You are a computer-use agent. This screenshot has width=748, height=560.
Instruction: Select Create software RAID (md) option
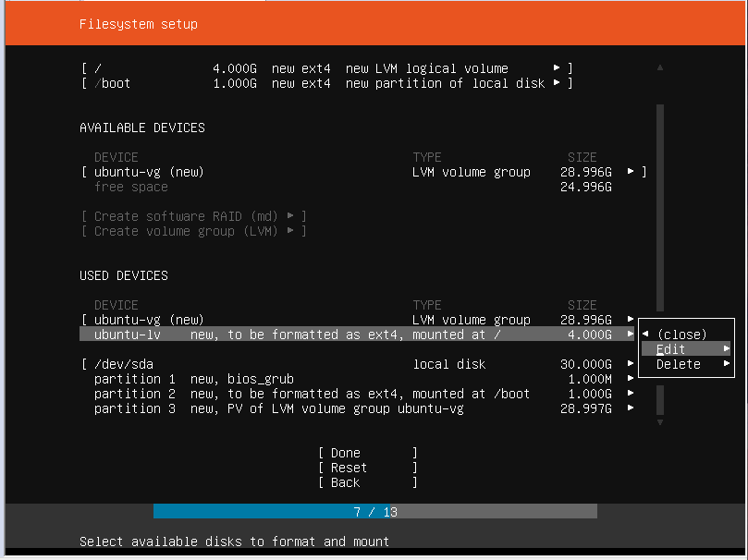(193, 216)
